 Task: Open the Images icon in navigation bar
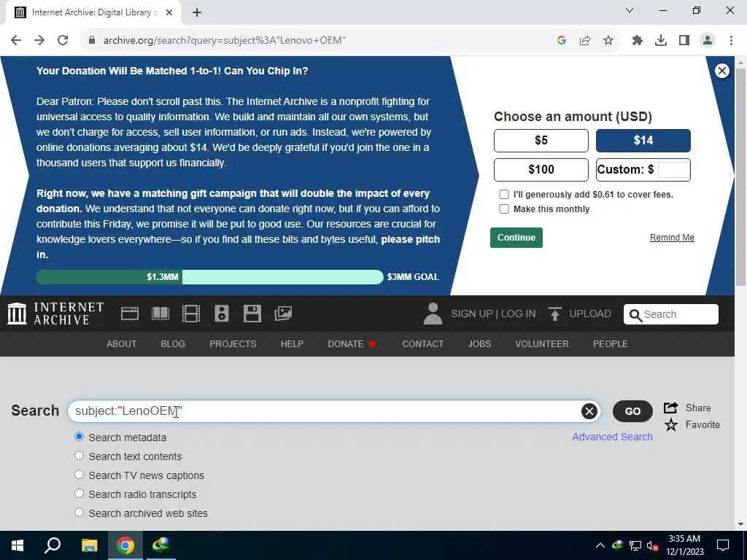tap(283, 314)
